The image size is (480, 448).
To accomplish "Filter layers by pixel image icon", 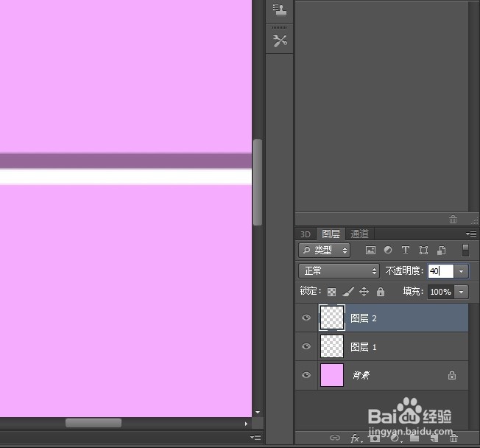I will coord(370,250).
